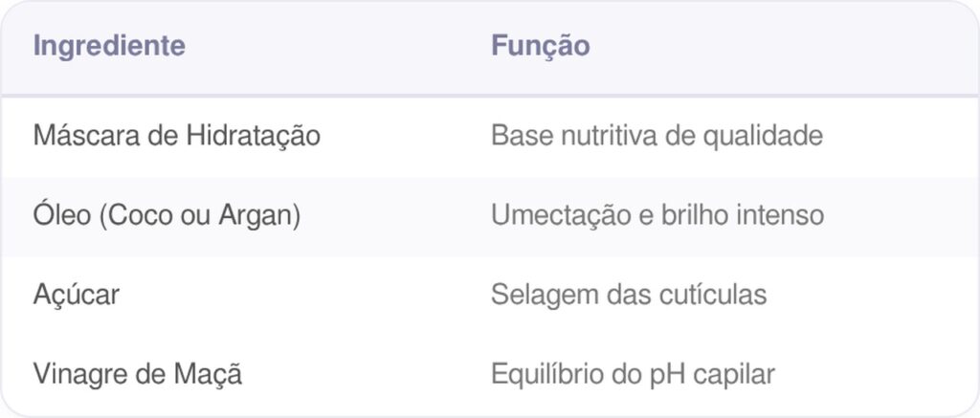980x418 pixels.
Task: Select the Selagem das cutículas cell
Action: (629, 295)
